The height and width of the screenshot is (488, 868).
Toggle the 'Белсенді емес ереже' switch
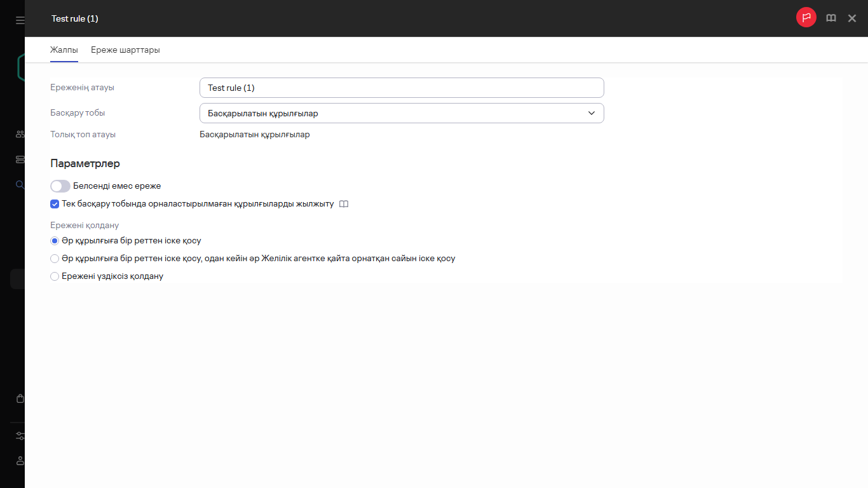pyautogui.click(x=60, y=186)
